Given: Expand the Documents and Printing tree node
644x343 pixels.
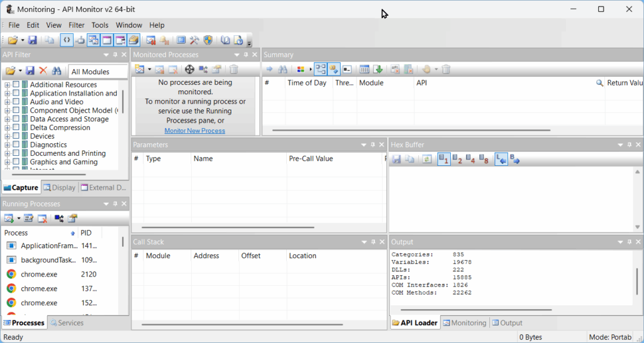Looking at the screenshot, I should tap(7, 153).
